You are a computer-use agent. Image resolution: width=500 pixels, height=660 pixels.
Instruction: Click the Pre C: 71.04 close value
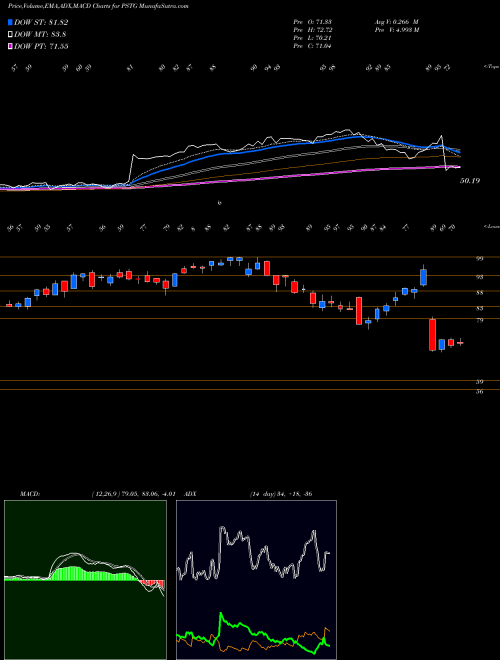coord(312,46)
